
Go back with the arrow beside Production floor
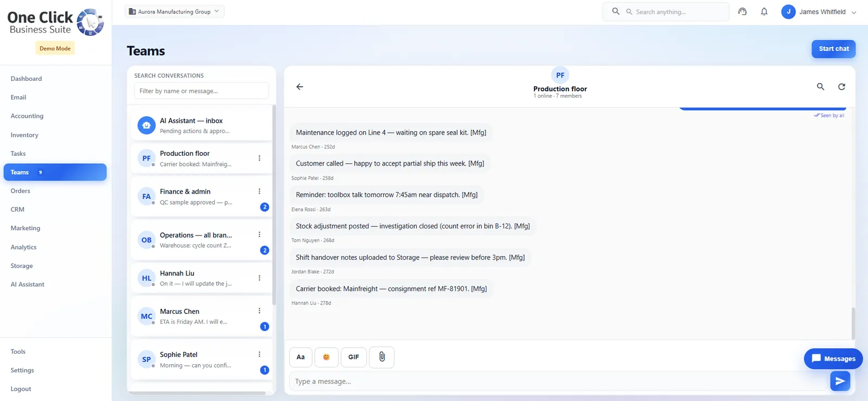click(299, 87)
